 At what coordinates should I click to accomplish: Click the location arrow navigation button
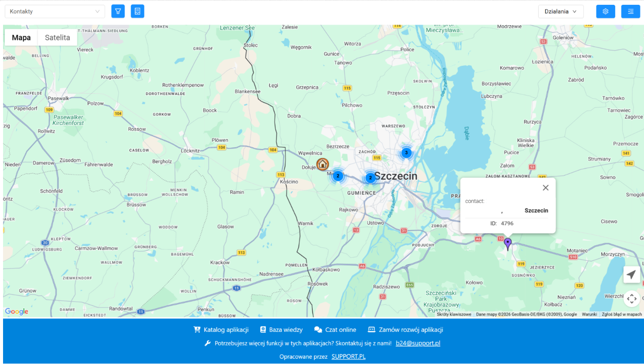tap(631, 274)
